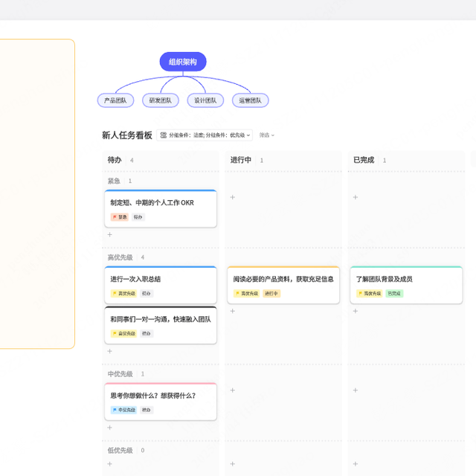Add a card in 已完成 紧急 row
The height and width of the screenshot is (476, 476).
pyautogui.click(x=356, y=197)
